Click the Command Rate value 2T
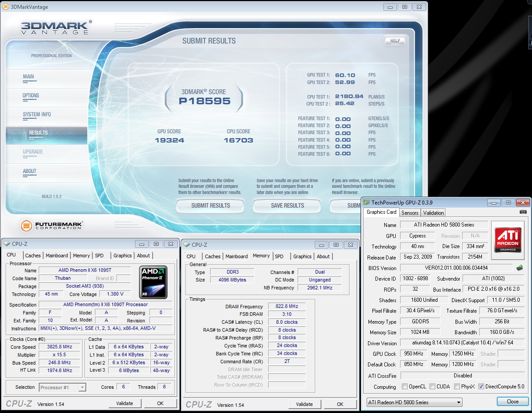The image size is (532, 413). pyautogui.click(x=286, y=361)
